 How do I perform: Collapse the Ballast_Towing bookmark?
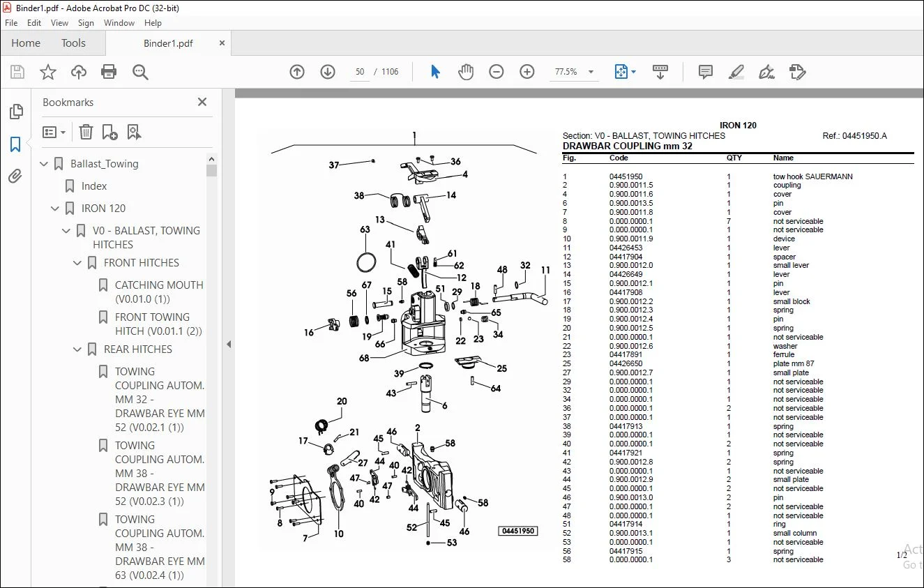[45, 164]
